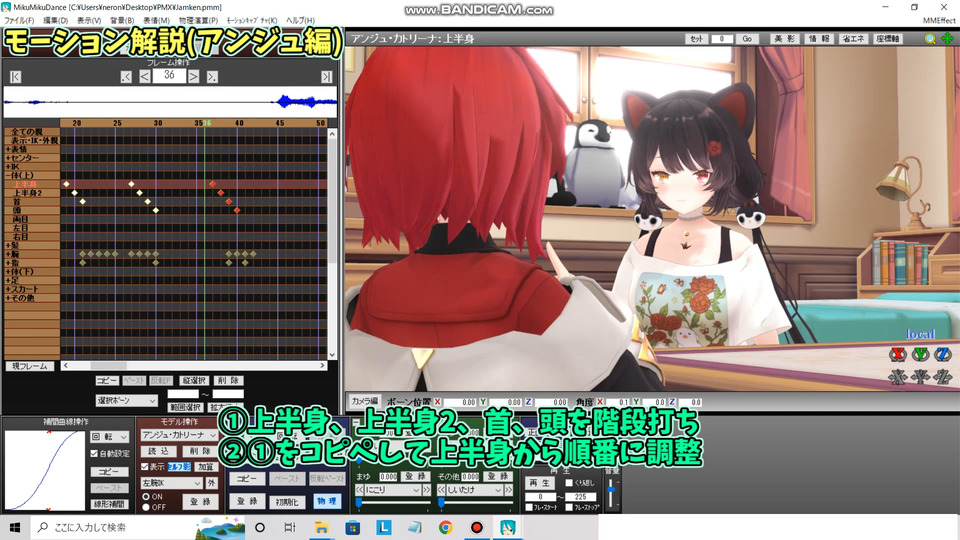Open the 選択ボーン dropdown

coord(127,400)
